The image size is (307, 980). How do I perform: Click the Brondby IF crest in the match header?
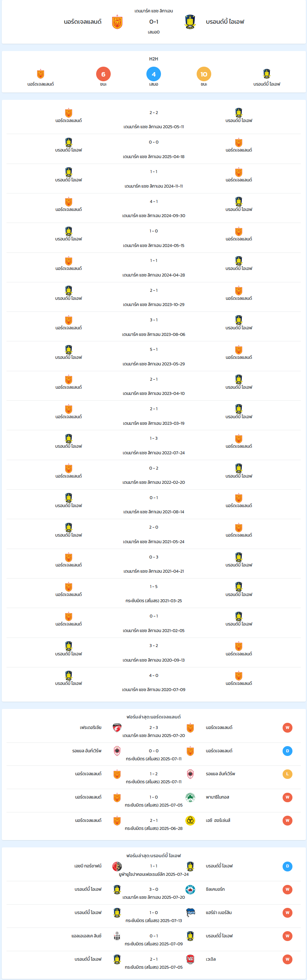coord(190,22)
